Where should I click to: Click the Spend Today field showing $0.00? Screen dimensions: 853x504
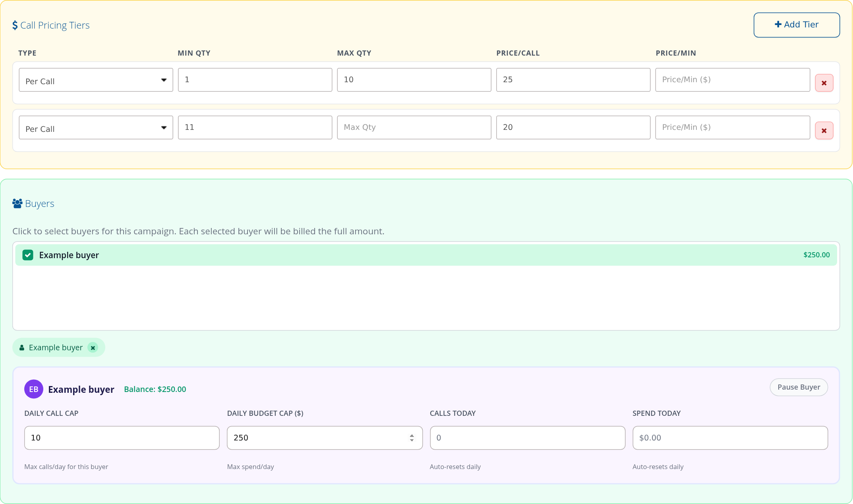(730, 438)
